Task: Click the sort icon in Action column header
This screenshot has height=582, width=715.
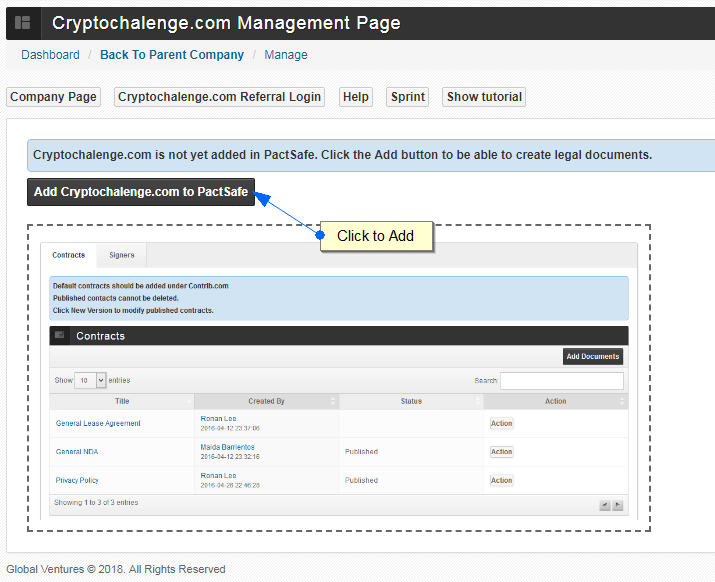Action: pos(622,401)
